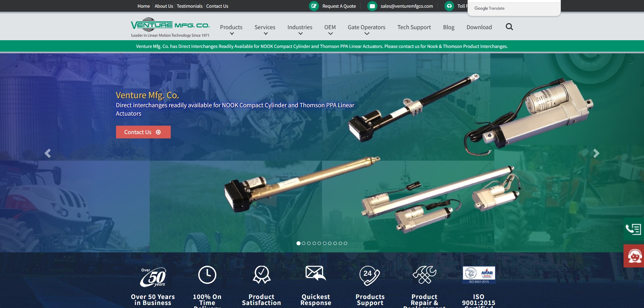Screen dimensions: 644x308
Task: Open the Tech Support page
Action: [x=414, y=27]
